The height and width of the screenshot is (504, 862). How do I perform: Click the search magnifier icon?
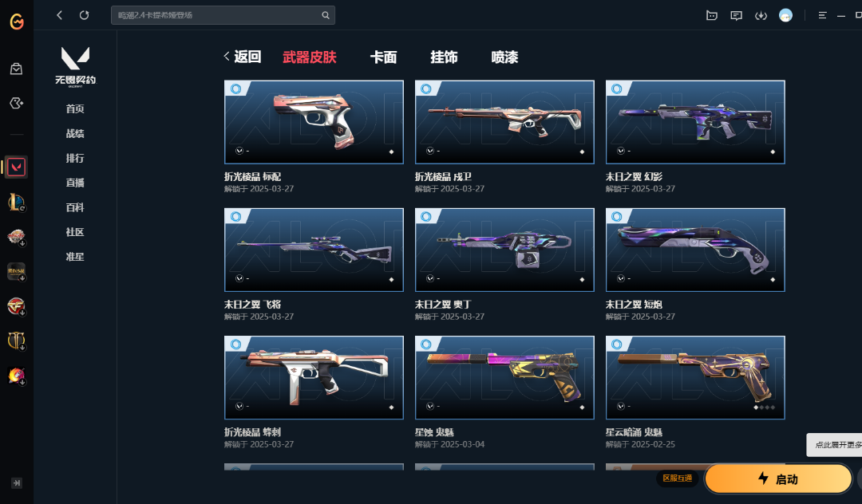click(x=326, y=15)
